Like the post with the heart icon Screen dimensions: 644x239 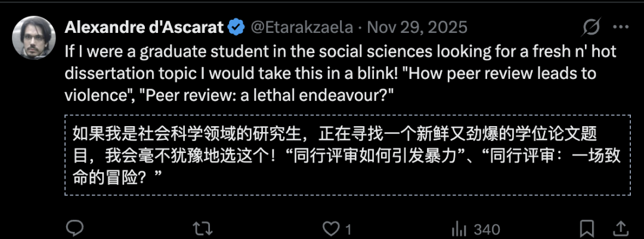coord(330,228)
